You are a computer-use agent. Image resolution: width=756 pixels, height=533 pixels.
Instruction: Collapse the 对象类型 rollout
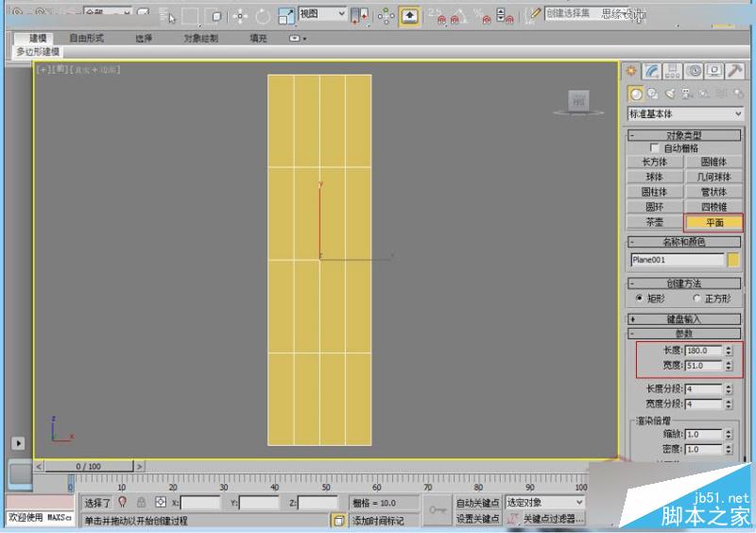[683, 134]
